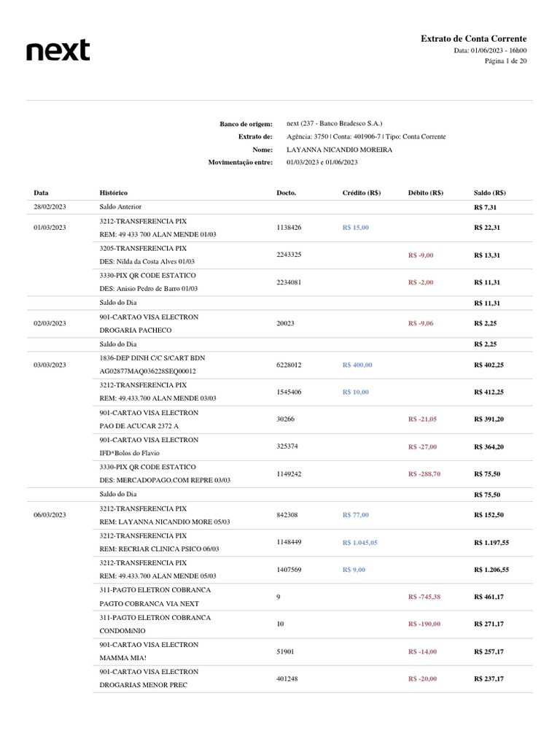
Task: Click the Extrato de Conta Corrente title
Action: pos(473,38)
